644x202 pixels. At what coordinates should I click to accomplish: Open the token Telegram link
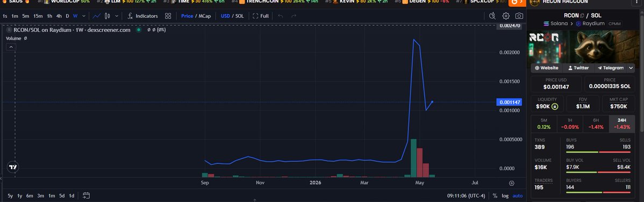click(x=610, y=68)
